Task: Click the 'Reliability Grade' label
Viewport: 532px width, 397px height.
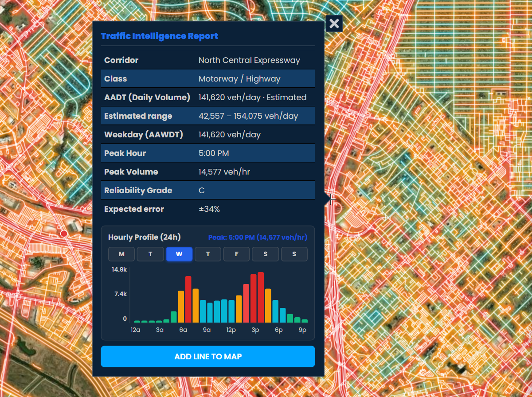Action: coord(138,191)
